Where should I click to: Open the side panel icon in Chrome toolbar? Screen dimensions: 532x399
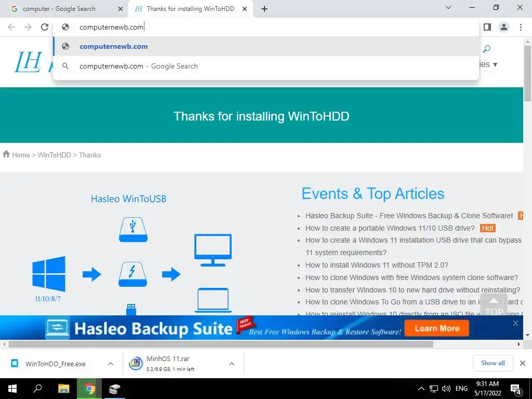click(x=487, y=27)
